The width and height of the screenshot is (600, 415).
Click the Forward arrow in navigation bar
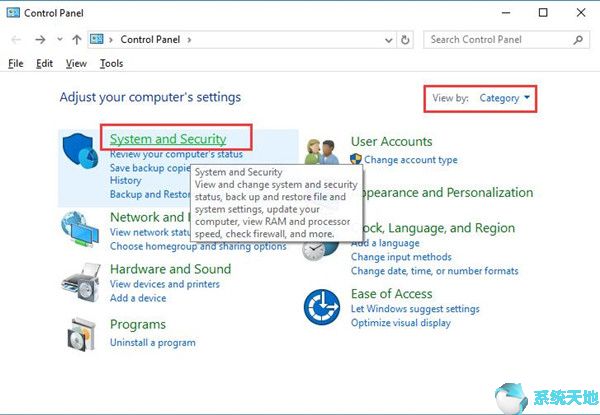click(x=40, y=40)
